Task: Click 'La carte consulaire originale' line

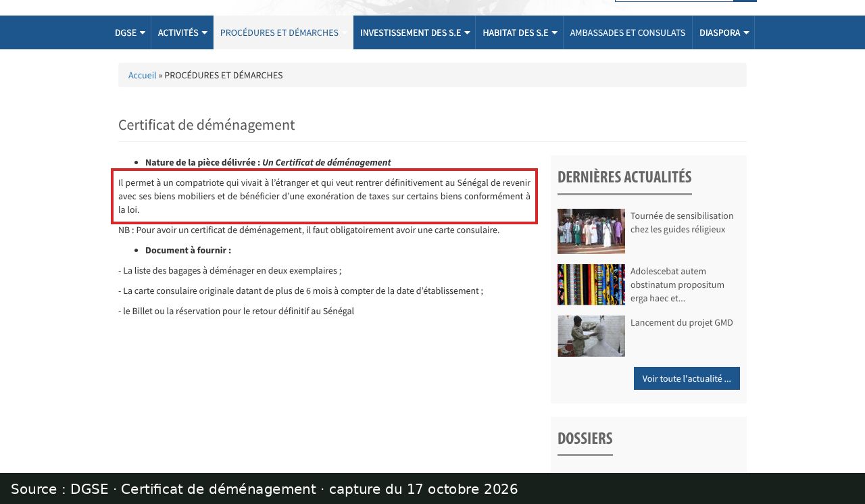Action: pyautogui.click(x=301, y=291)
